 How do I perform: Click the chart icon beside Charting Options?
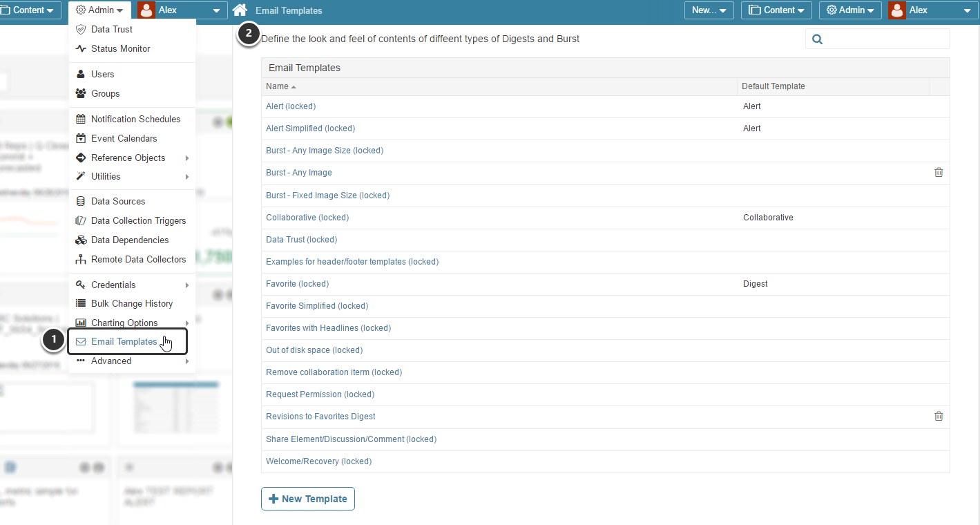pos(81,323)
